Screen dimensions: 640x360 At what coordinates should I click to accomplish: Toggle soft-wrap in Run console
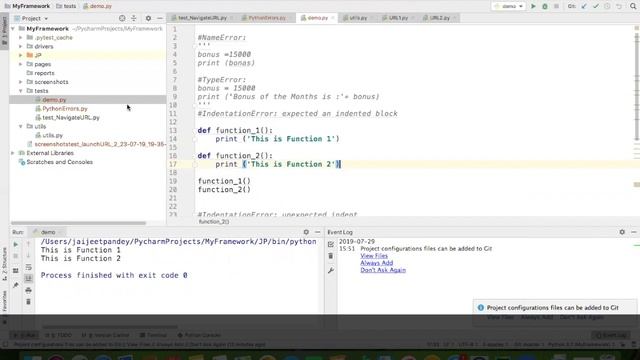(x=28, y=267)
